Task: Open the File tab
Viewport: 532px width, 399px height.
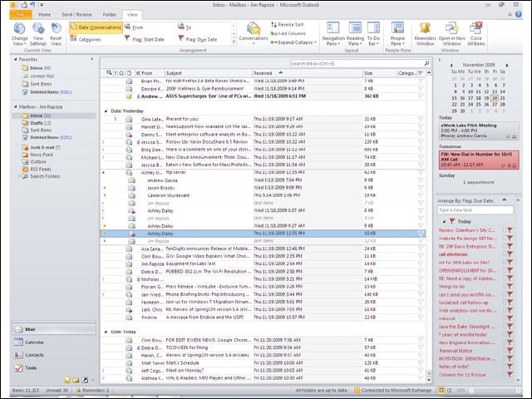Action: click(x=21, y=15)
